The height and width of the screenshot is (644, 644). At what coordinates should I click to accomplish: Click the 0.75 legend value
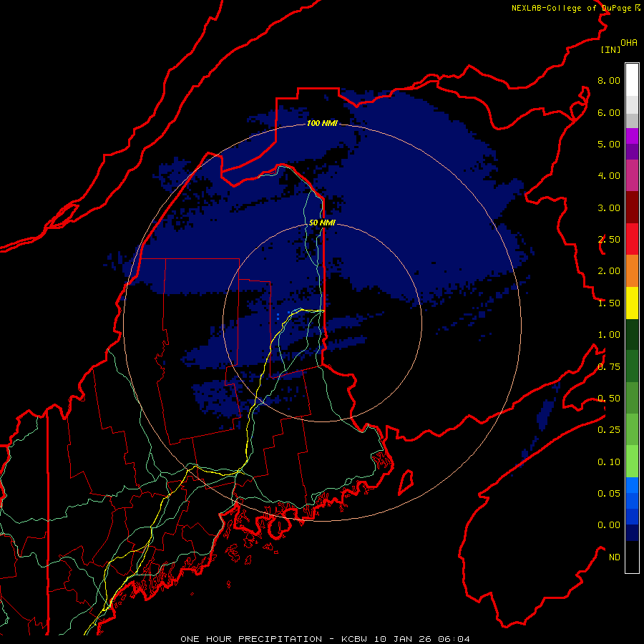point(609,367)
